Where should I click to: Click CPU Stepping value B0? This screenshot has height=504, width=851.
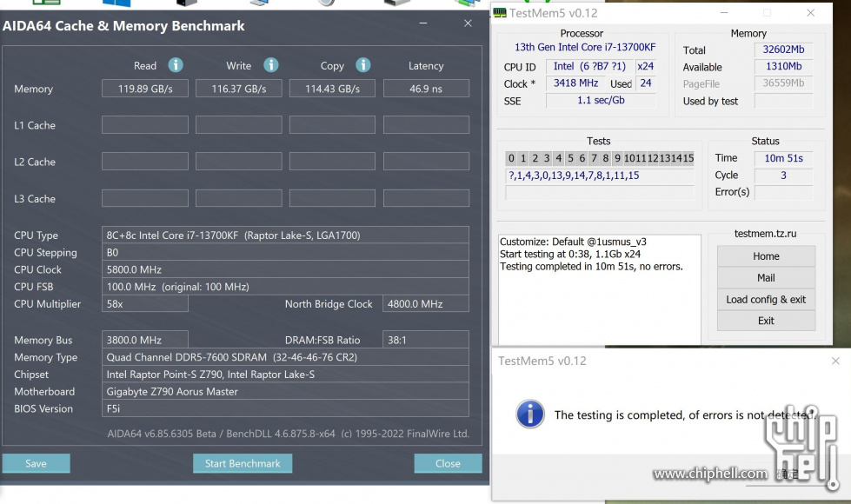pyautogui.click(x=285, y=252)
